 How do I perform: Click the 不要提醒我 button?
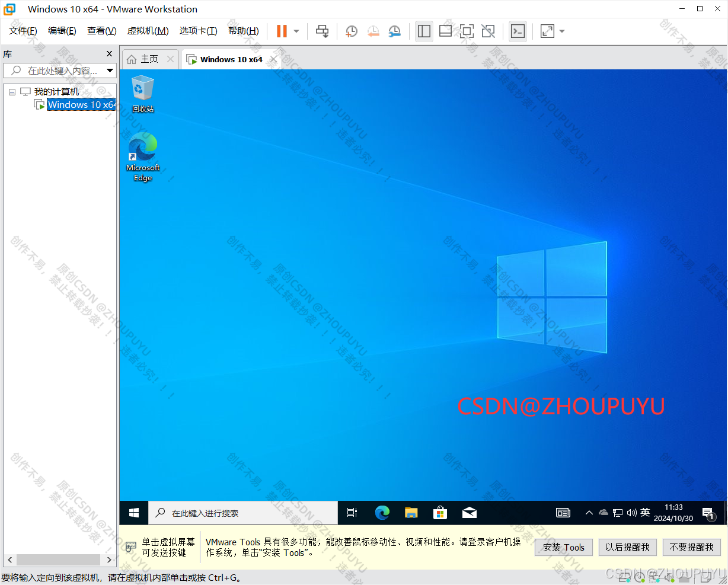(692, 547)
